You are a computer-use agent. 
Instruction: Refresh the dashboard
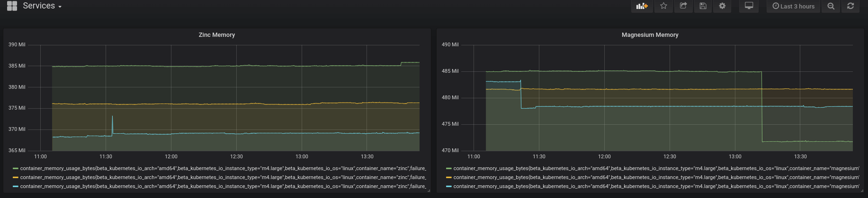(850, 6)
